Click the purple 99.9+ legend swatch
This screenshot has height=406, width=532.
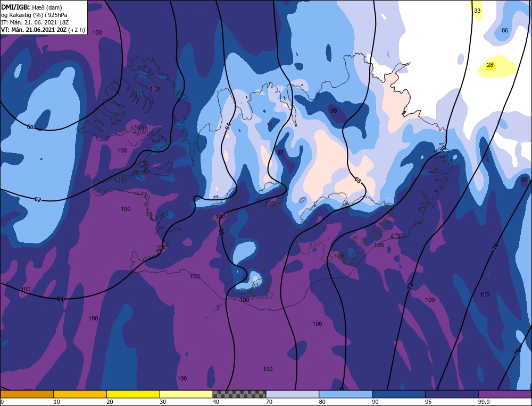pos(505,394)
